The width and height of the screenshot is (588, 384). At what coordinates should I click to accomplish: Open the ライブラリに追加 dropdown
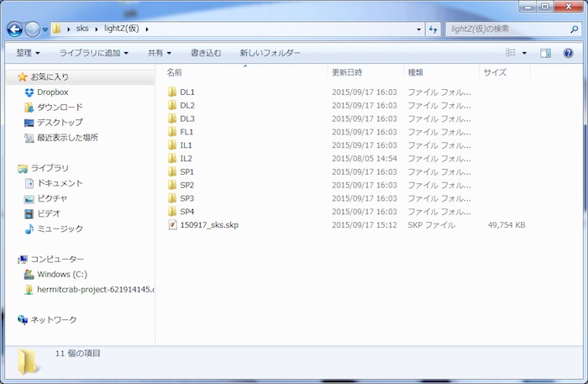click(93, 53)
